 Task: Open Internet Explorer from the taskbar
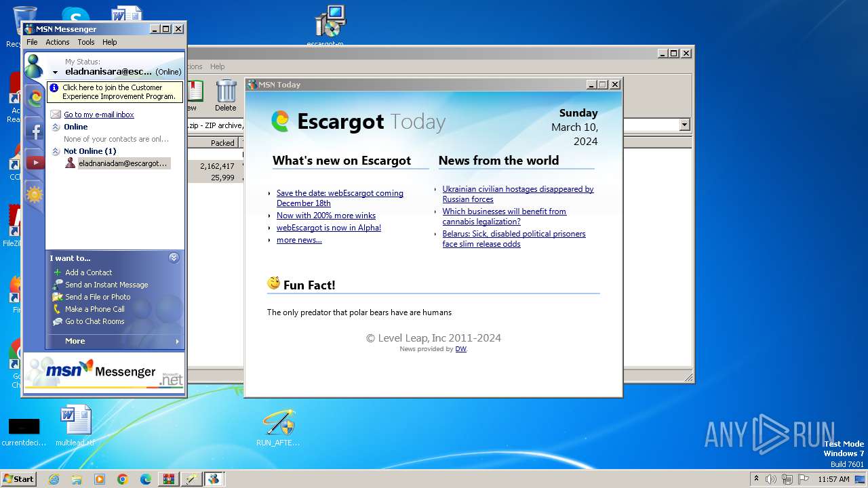pyautogui.click(x=54, y=479)
